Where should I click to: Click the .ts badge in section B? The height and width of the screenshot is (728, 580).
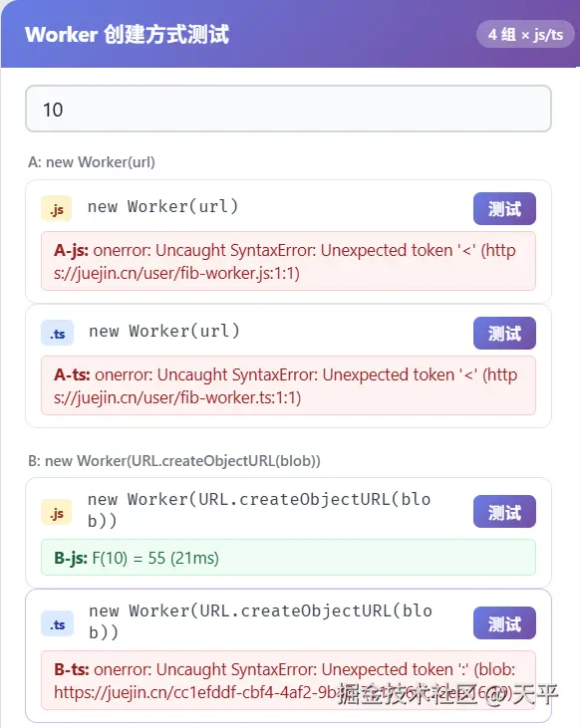pyautogui.click(x=57, y=624)
